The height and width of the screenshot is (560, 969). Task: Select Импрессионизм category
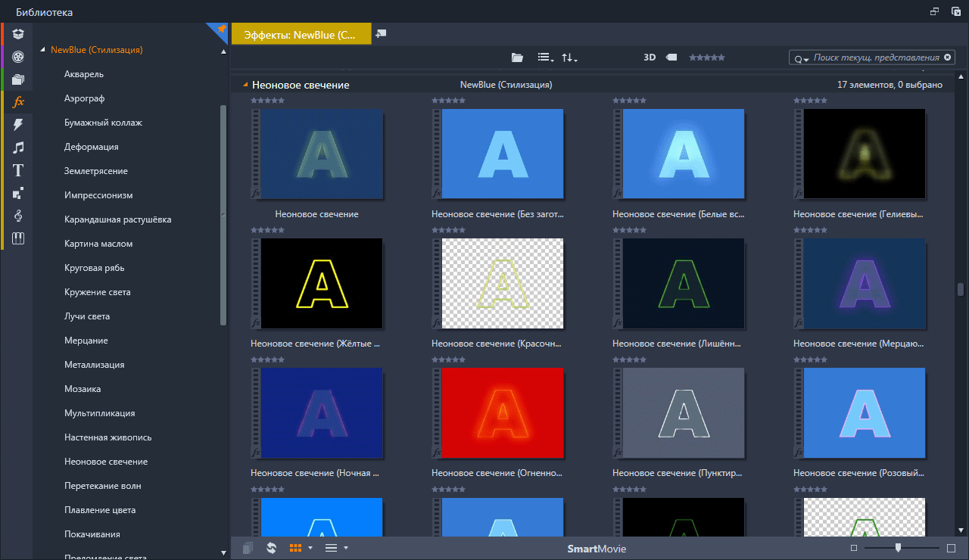click(x=98, y=195)
